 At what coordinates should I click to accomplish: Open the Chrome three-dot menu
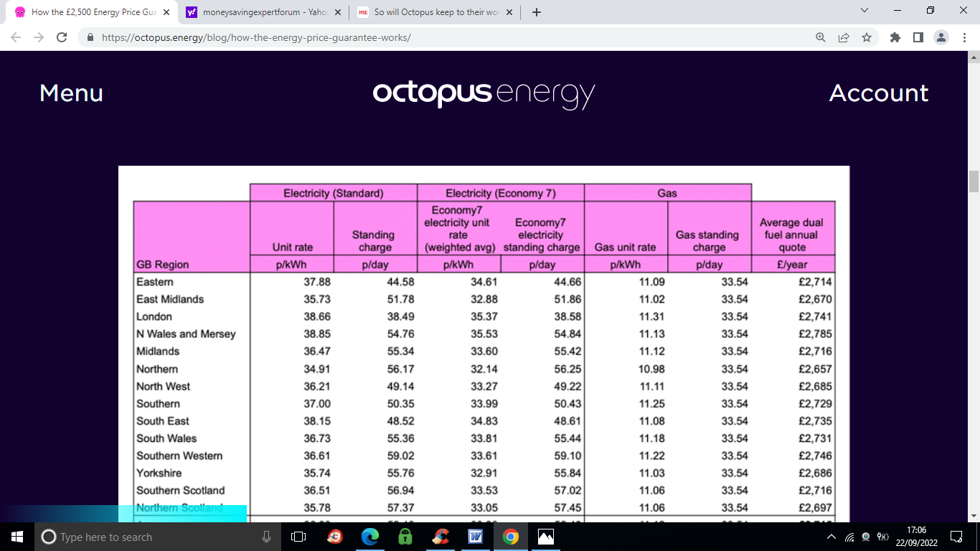click(963, 37)
